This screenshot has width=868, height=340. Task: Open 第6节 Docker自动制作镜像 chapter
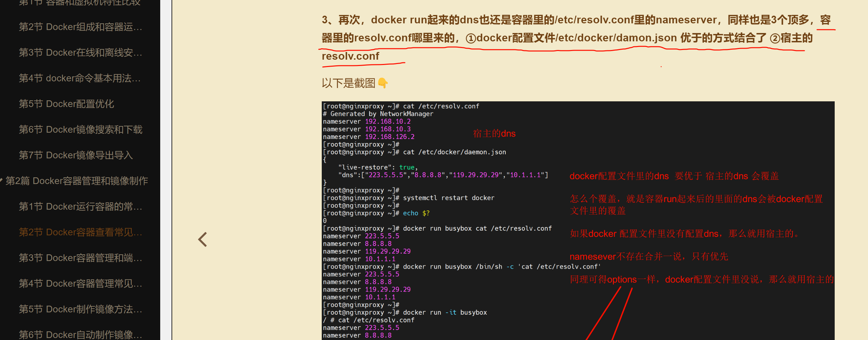[x=81, y=334]
